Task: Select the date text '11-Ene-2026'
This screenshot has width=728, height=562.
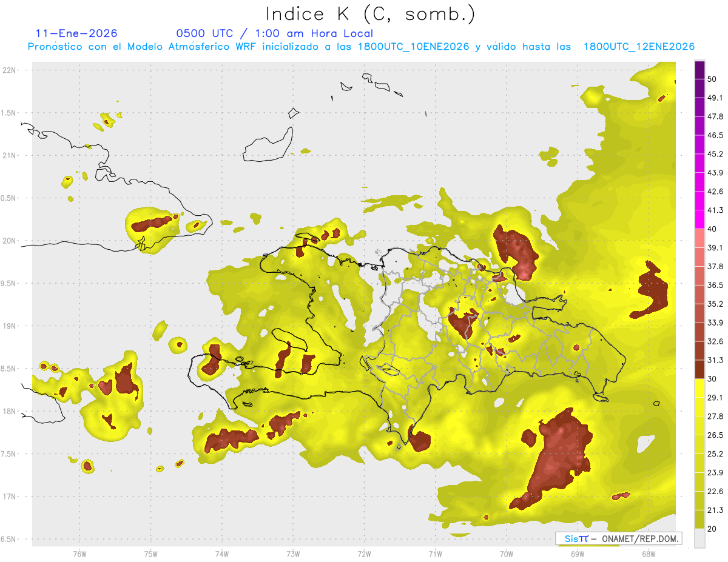Action: coord(76,33)
